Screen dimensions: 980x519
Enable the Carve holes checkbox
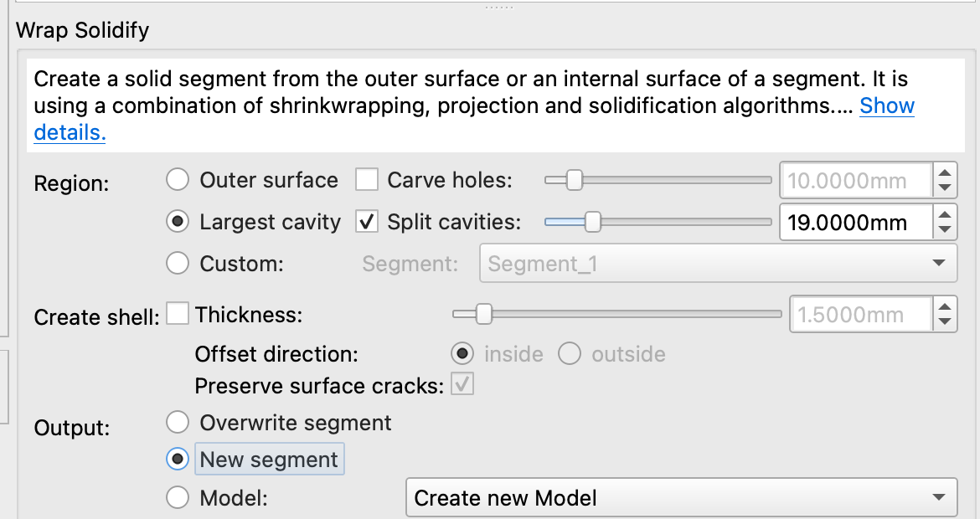tap(367, 180)
